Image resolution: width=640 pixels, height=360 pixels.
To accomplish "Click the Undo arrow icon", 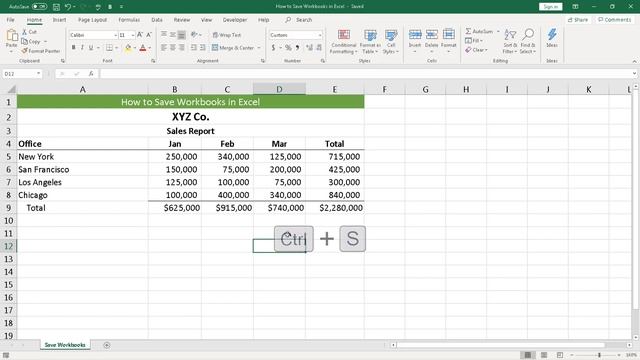I will coord(68,7).
